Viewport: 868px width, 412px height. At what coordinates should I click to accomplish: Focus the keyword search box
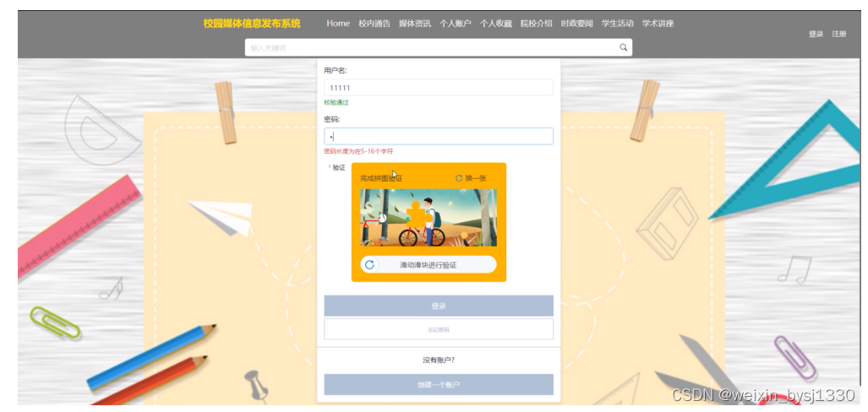pyautogui.click(x=439, y=47)
